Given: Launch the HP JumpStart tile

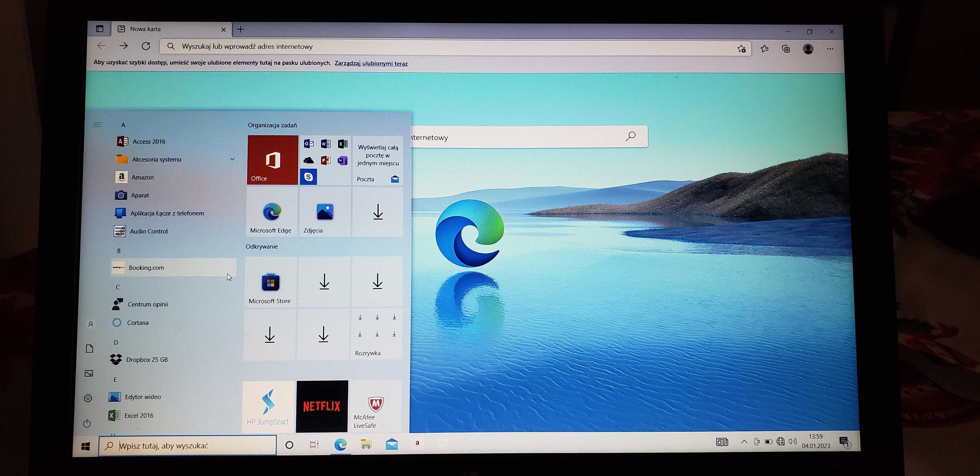Looking at the screenshot, I should point(268,407).
